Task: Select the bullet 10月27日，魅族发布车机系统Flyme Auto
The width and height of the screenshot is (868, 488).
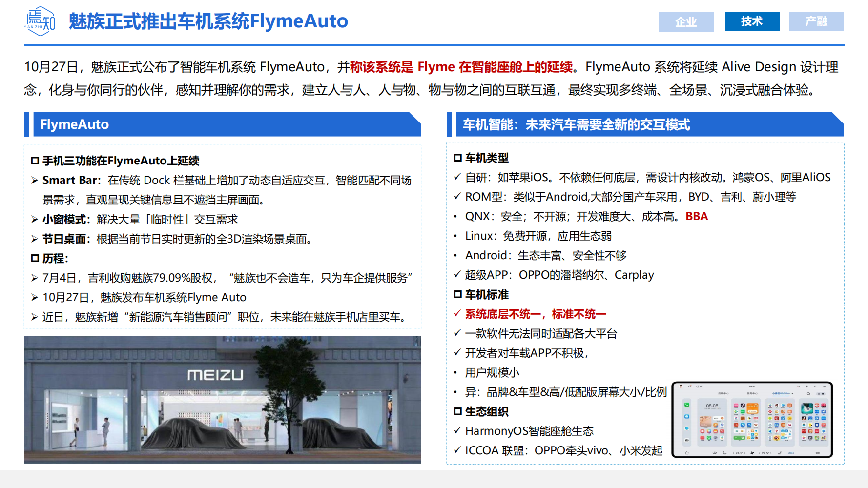Action: [139, 298]
